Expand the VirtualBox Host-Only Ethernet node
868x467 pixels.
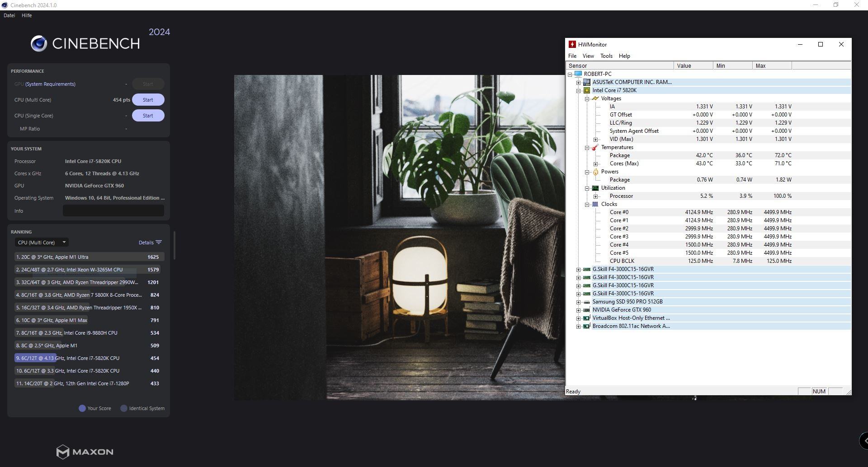(578, 318)
